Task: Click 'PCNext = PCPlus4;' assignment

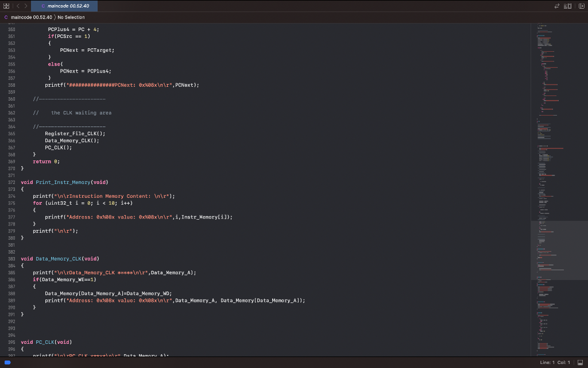Action: pos(86,71)
